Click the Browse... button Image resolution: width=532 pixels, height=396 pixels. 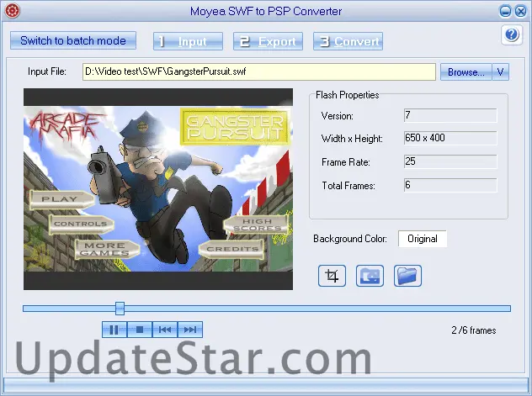(465, 71)
